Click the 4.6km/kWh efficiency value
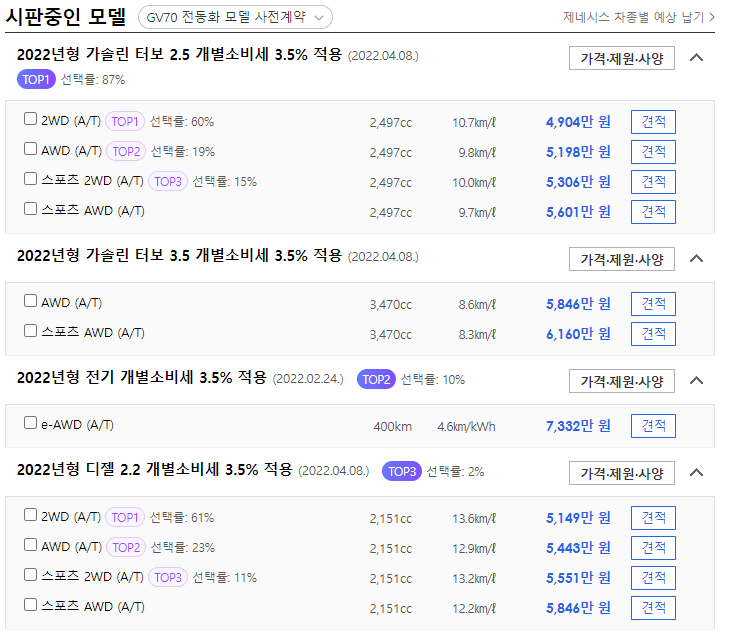 click(466, 426)
